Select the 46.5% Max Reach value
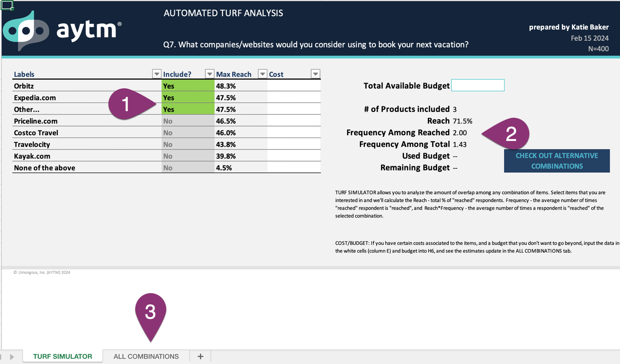 click(x=226, y=121)
